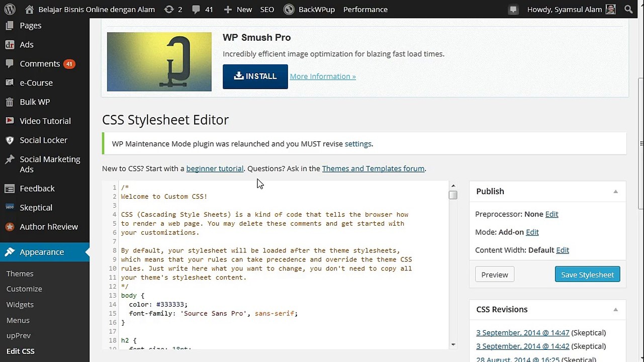The height and width of the screenshot is (362, 644).
Task: Install WP Smush Pro
Action: point(255,76)
